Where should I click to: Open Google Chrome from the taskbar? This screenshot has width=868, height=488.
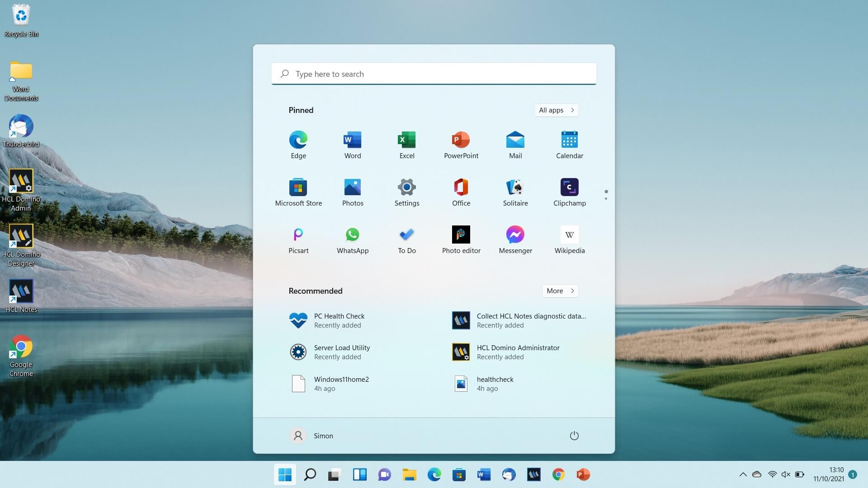click(x=558, y=474)
